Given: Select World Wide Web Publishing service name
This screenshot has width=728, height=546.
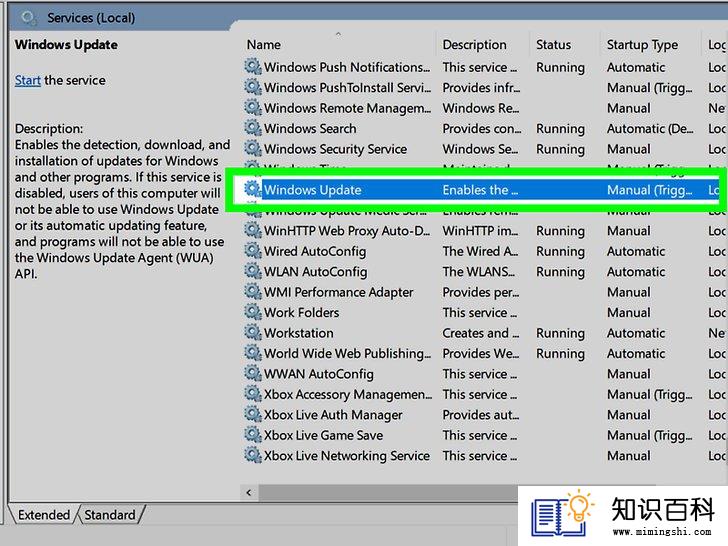Looking at the screenshot, I should point(347,353).
